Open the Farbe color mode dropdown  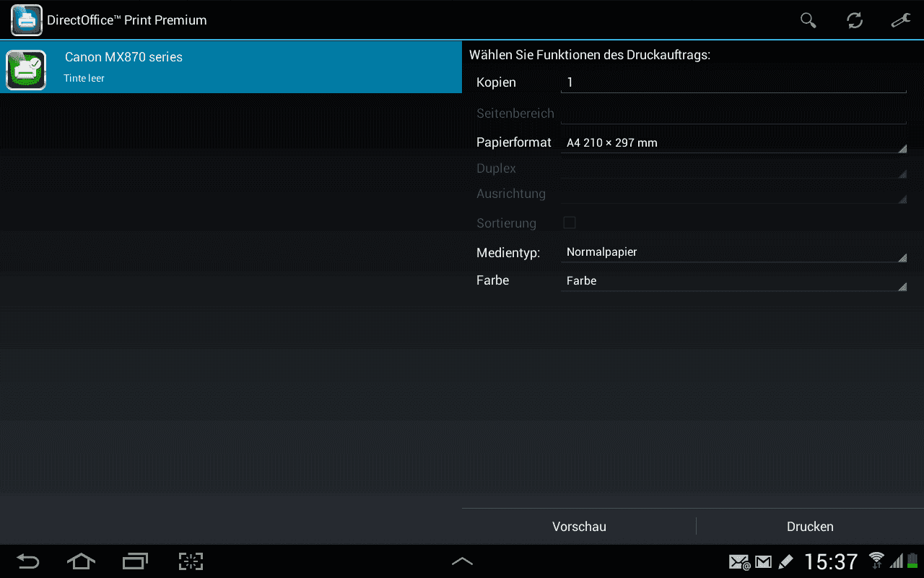[733, 281]
